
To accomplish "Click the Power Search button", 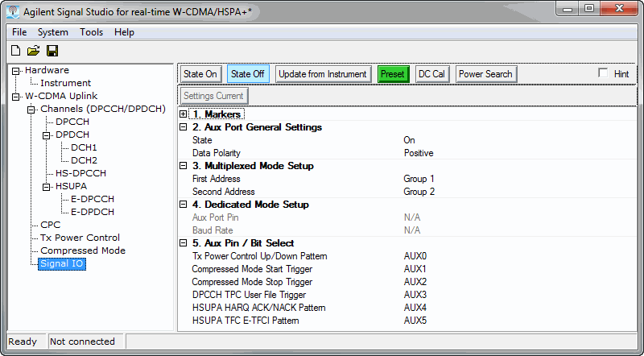I will click(x=485, y=74).
